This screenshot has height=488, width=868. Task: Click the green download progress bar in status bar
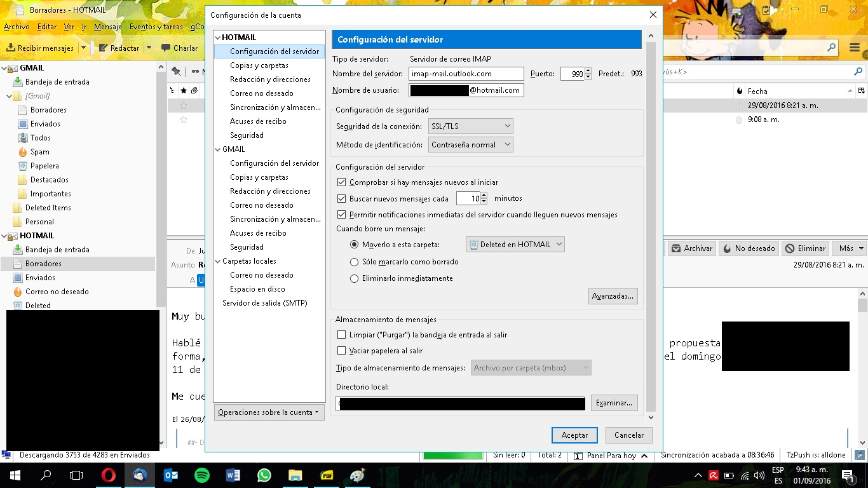pos(453,456)
